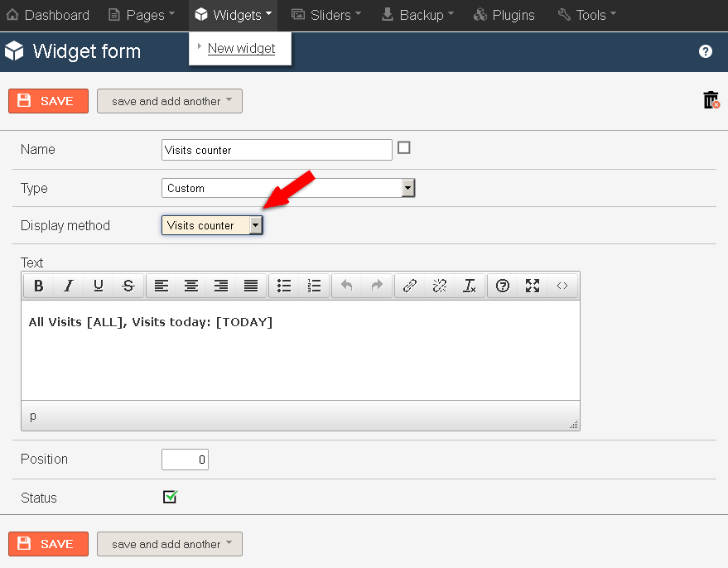Go to the Plugins section
Screen dimensions: 728x568
(504, 15)
